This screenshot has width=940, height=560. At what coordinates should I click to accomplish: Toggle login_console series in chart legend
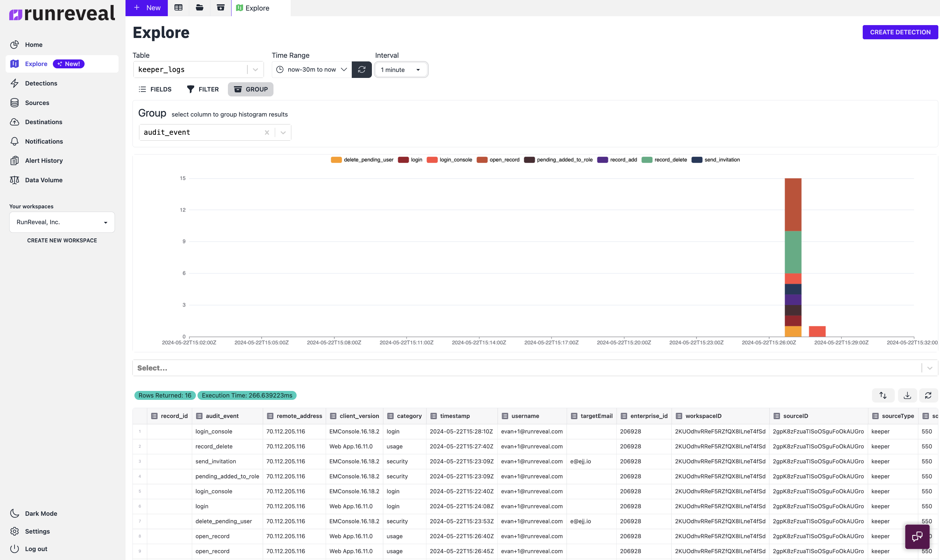pyautogui.click(x=455, y=159)
